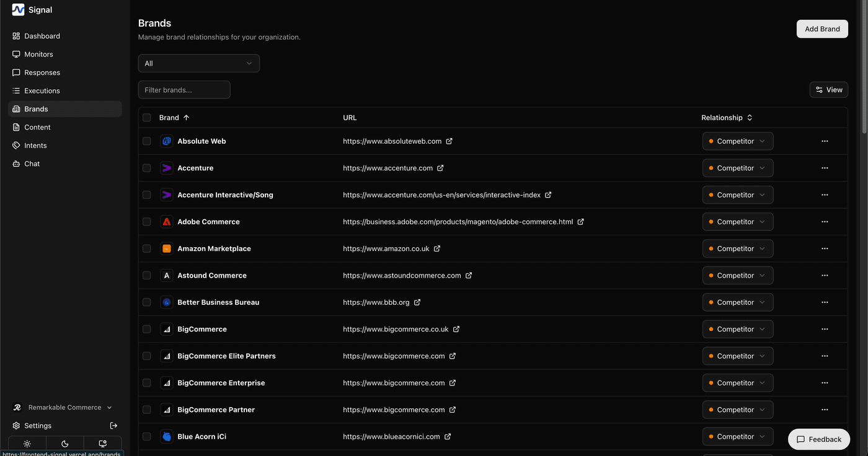Open Intents in sidebar
Image resolution: width=868 pixels, height=456 pixels.
(64, 145)
